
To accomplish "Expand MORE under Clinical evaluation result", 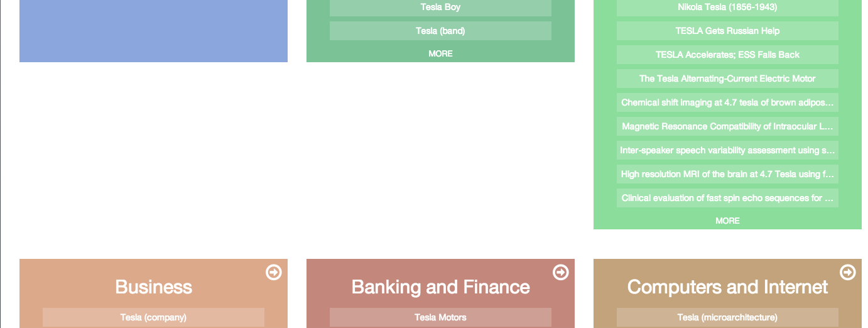I will 727,221.
